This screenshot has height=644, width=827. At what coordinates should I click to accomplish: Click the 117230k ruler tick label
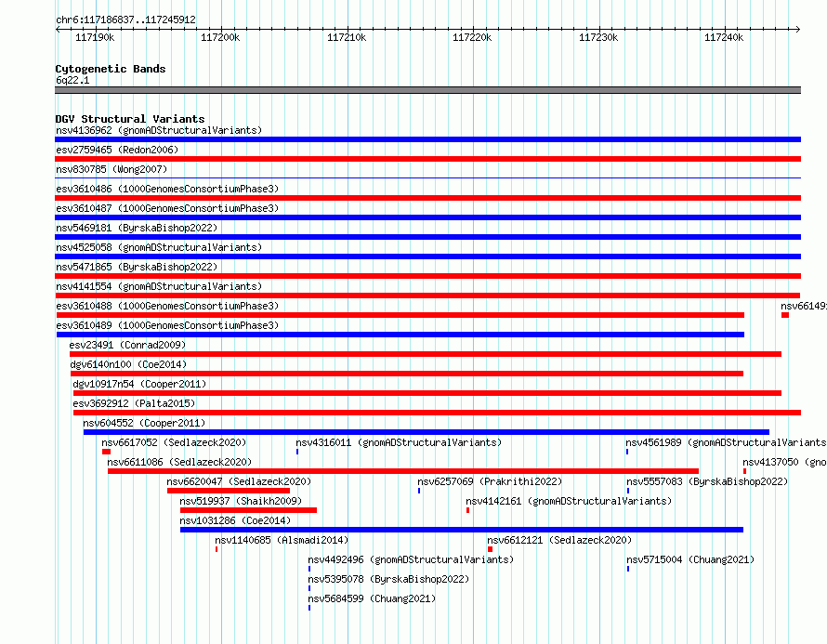pyautogui.click(x=598, y=37)
